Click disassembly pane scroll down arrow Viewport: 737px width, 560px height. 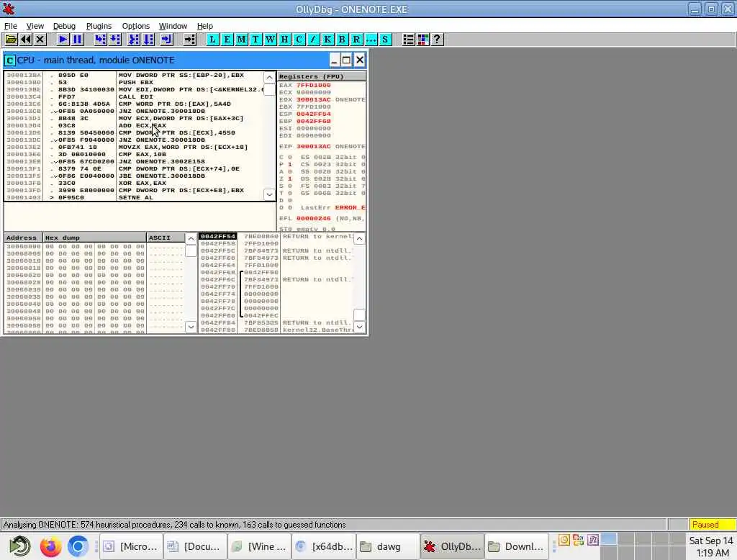pyautogui.click(x=269, y=194)
